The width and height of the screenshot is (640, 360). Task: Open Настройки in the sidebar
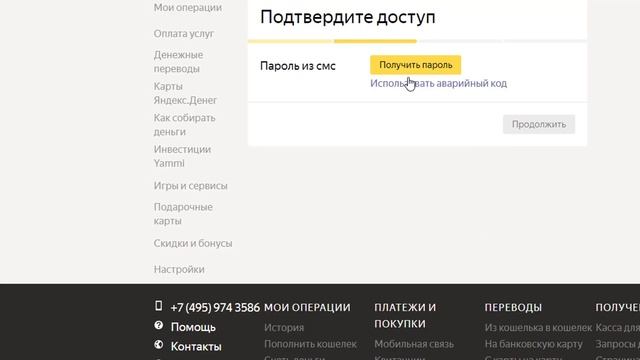point(179,269)
